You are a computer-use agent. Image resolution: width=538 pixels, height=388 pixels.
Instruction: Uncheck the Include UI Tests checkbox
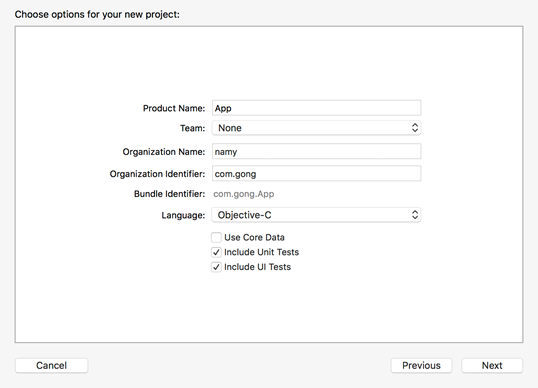coord(216,267)
